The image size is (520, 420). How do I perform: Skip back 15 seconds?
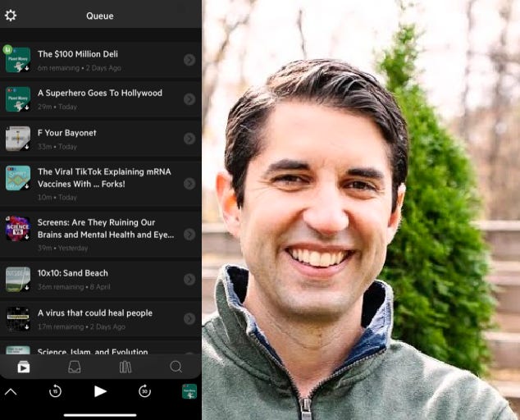coord(56,391)
